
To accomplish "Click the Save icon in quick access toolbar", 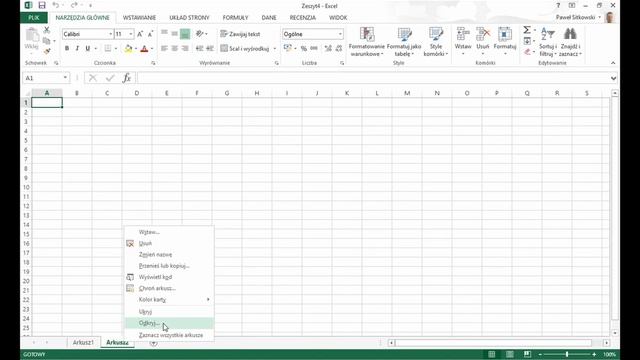I will click(x=42, y=5).
